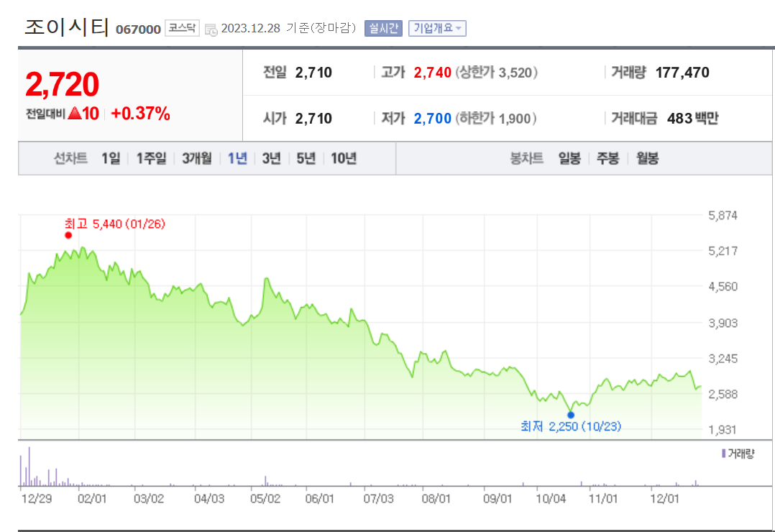This screenshot has width=775, height=532.
Task: Switch to 월봉 candle chart
Action: click(647, 158)
